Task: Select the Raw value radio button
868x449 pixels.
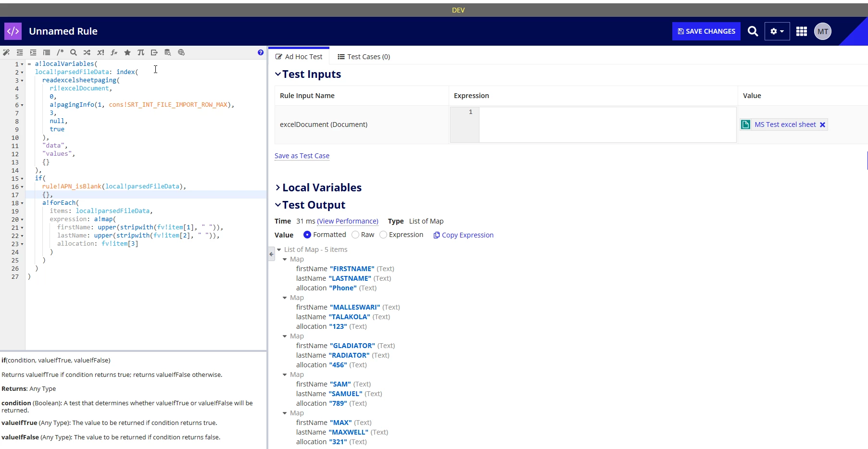Action: coord(355,235)
